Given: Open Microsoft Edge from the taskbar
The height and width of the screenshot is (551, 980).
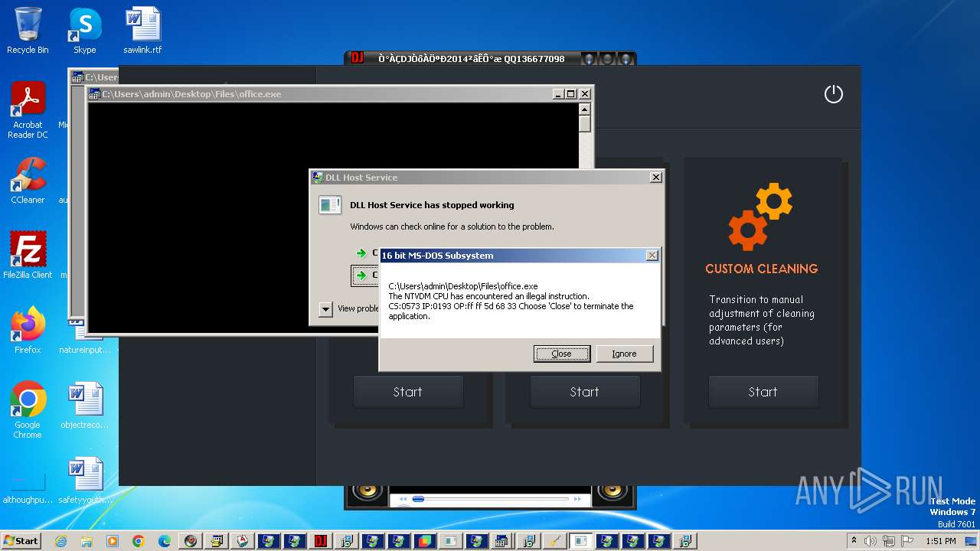Looking at the screenshot, I should (x=165, y=541).
